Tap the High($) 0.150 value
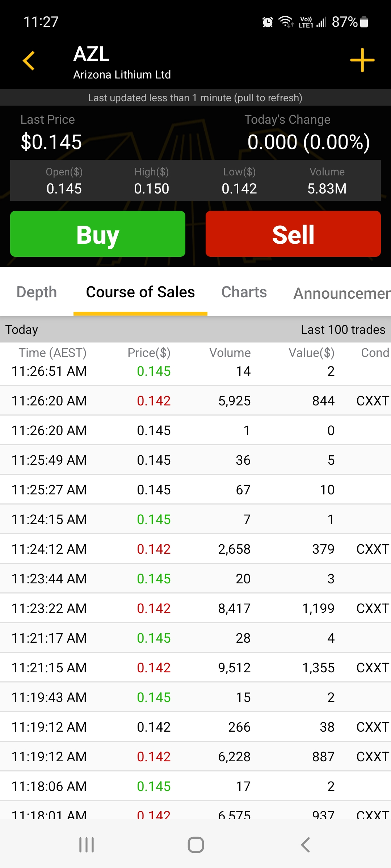 pos(152,188)
